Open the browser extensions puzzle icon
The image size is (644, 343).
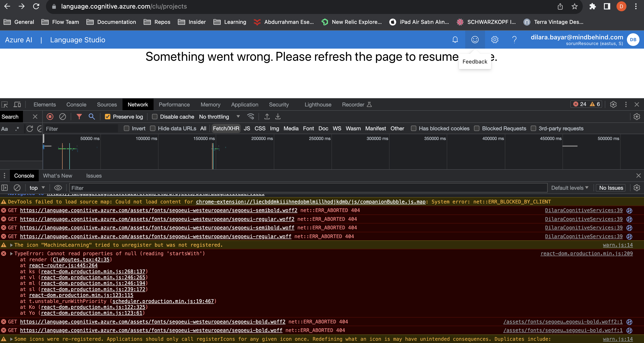pyautogui.click(x=592, y=7)
